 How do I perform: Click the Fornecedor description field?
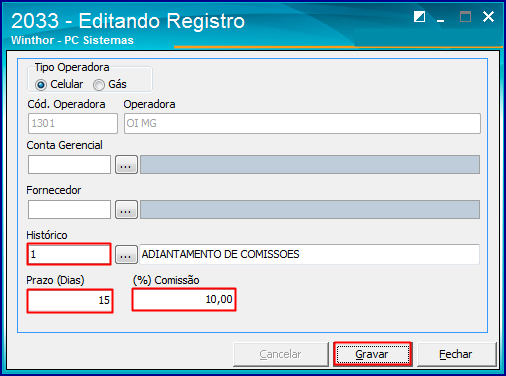(310, 209)
